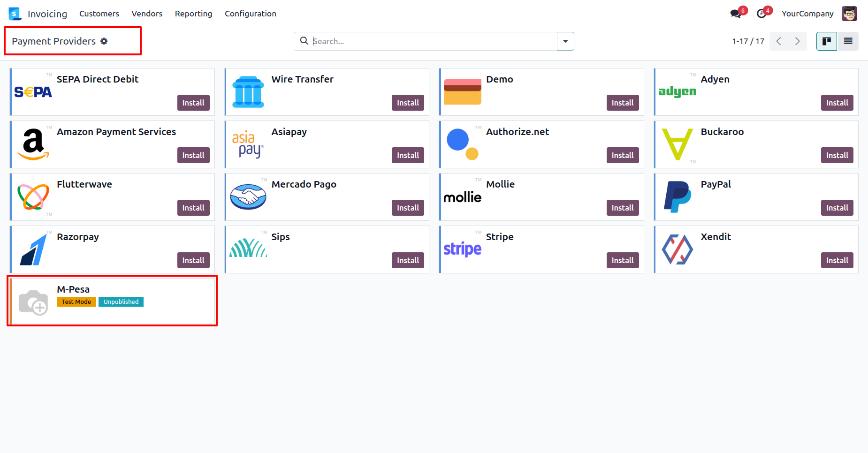Click the Search input field

tap(432, 41)
